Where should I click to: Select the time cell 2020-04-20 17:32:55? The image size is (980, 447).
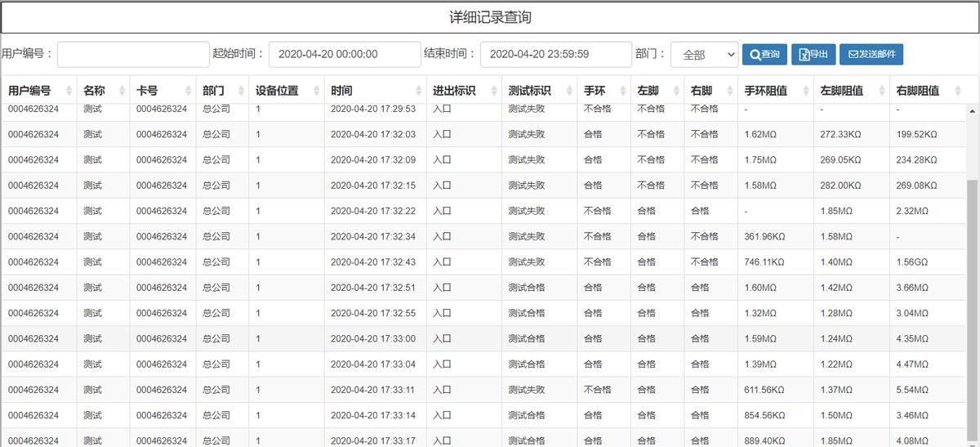point(373,313)
